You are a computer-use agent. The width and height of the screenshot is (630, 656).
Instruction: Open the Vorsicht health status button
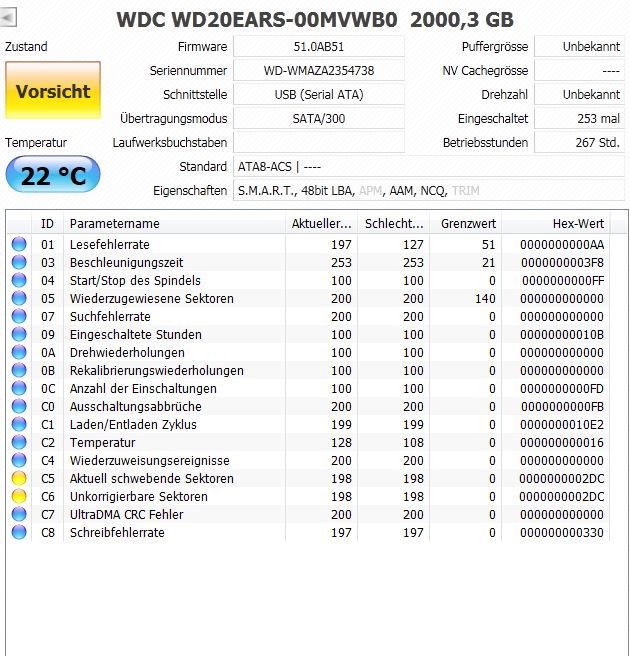(53, 91)
